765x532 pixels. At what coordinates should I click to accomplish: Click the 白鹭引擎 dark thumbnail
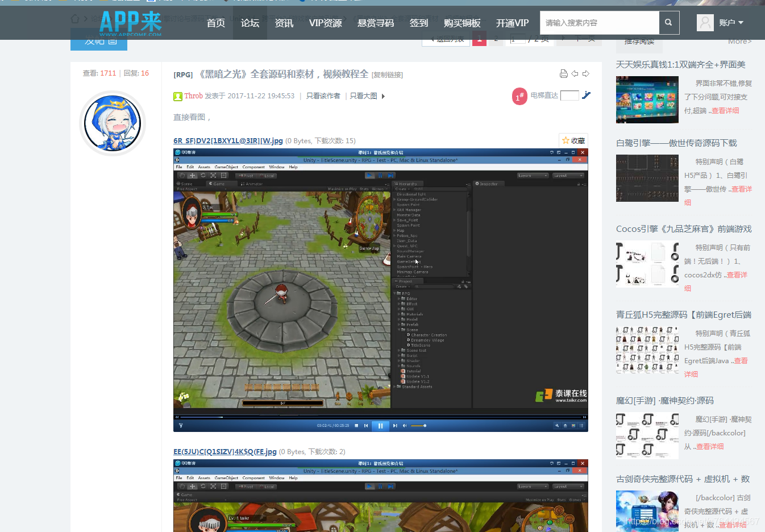tap(647, 178)
